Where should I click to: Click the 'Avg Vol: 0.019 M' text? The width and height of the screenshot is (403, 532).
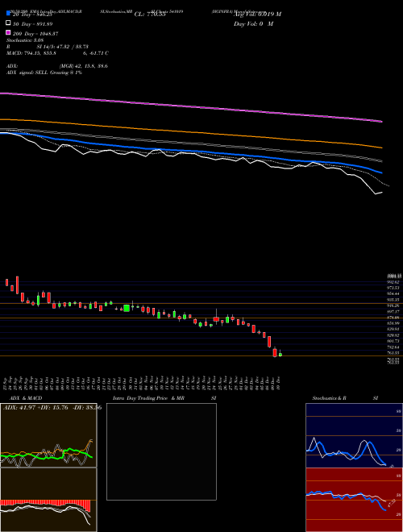pyautogui.click(x=257, y=15)
